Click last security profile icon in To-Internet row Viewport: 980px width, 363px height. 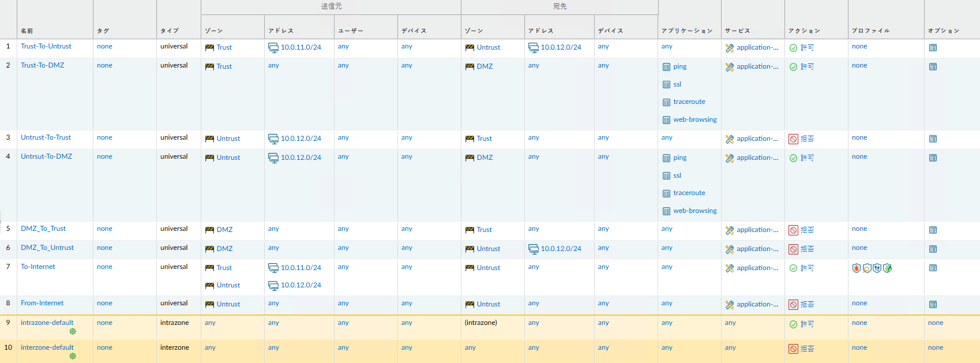point(888,268)
